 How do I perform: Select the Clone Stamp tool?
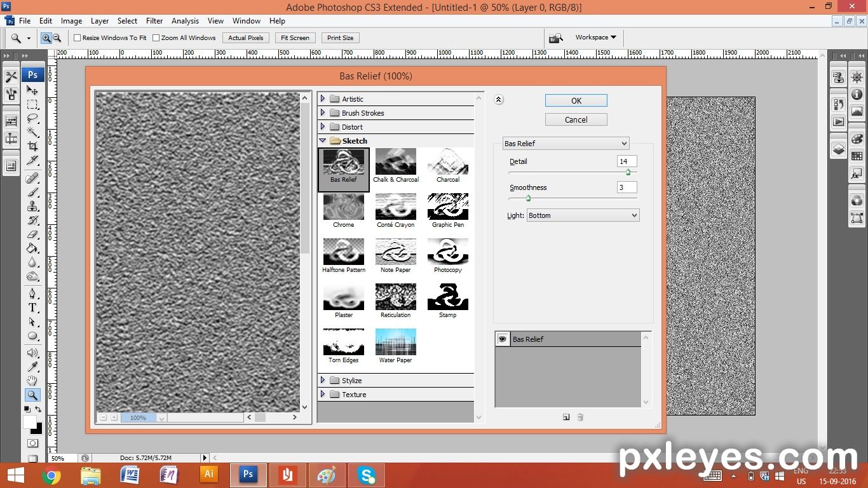tap(32, 206)
